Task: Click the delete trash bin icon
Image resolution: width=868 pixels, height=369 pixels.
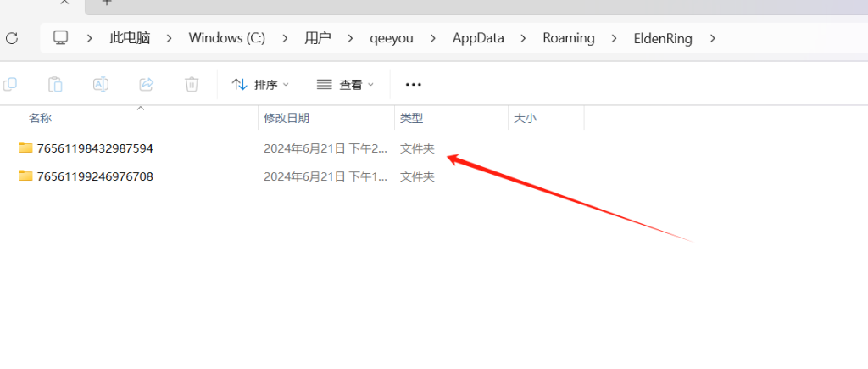Action: click(x=192, y=84)
